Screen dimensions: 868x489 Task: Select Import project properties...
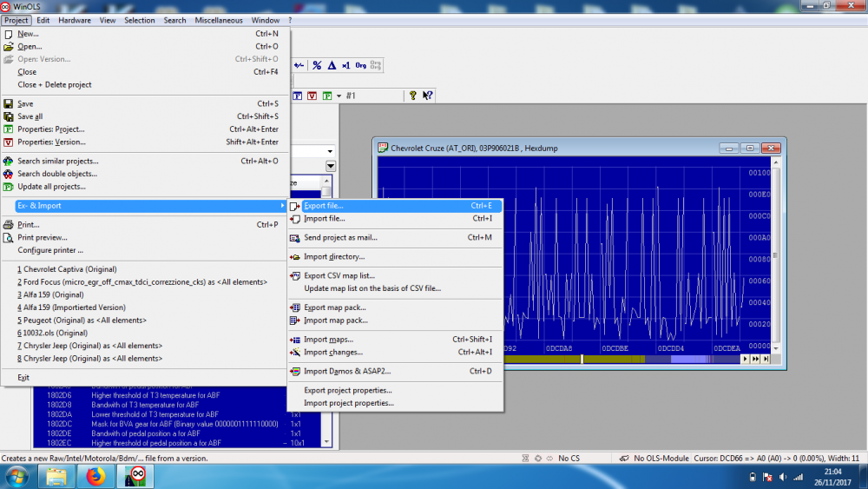[395, 403]
